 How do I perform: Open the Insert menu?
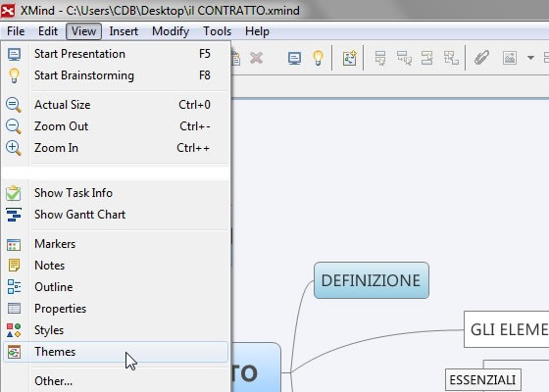(124, 31)
